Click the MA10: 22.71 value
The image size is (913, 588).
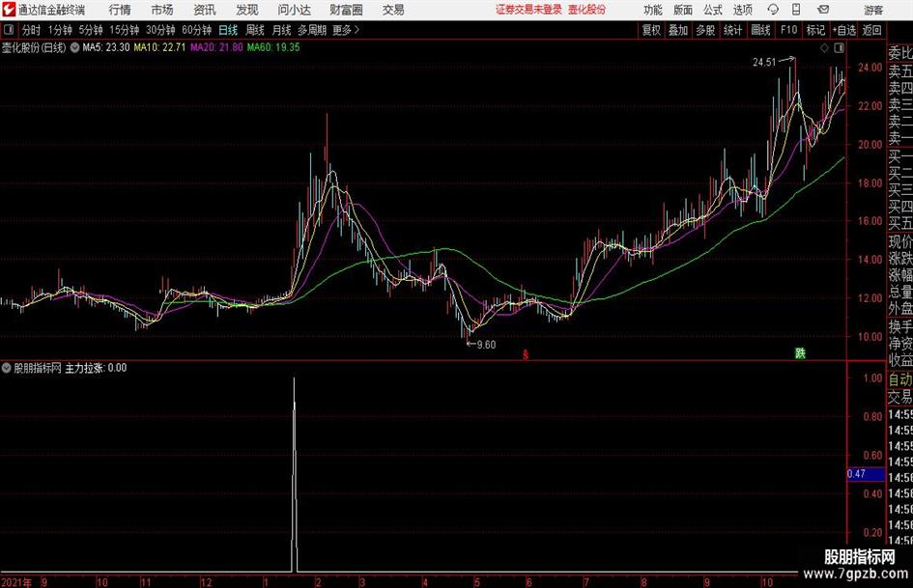(x=159, y=47)
